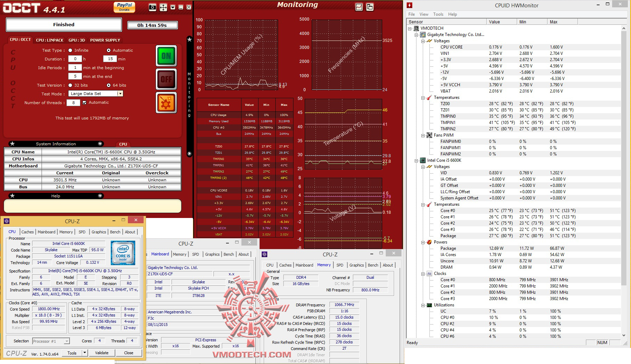
Task: Click the windows icon in Monitoring header
Action: pos(370,7)
